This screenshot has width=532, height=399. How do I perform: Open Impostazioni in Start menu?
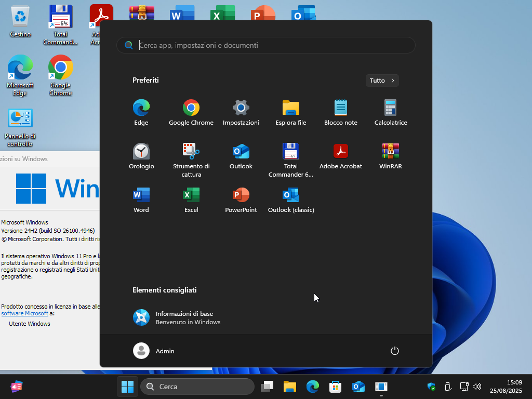[241, 113]
